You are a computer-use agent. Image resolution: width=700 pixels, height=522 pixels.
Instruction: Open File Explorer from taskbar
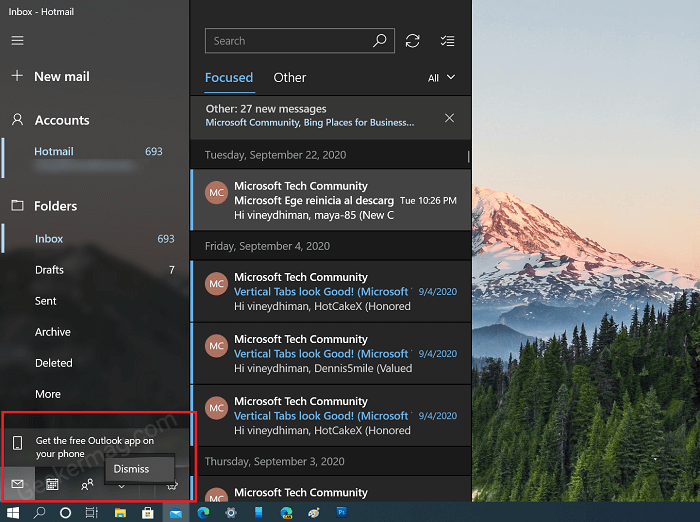121,513
